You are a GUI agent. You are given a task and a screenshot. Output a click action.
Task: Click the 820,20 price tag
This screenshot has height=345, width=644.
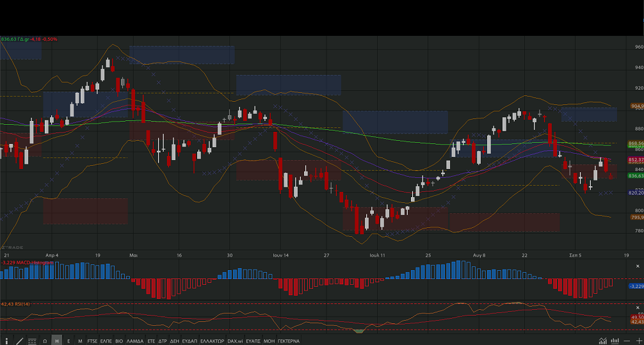pos(636,193)
